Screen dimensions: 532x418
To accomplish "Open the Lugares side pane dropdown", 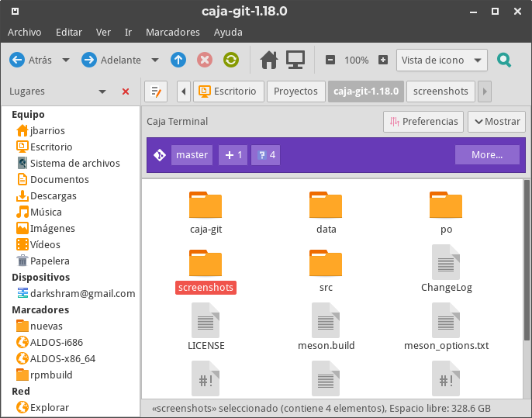I will 102,92.
